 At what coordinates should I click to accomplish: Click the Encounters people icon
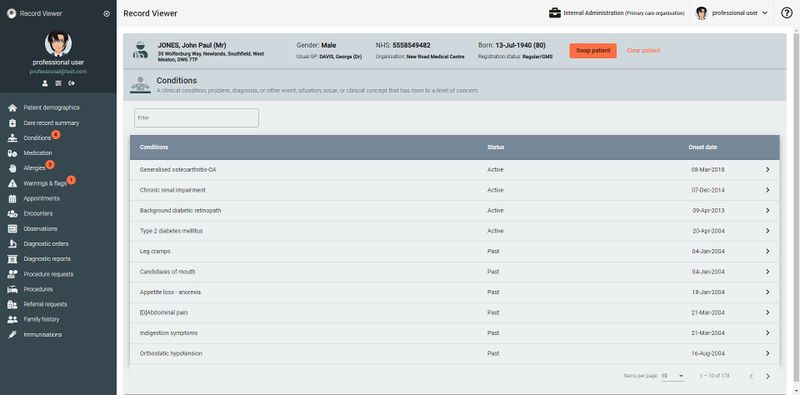pyautogui.click(x=13, y=214)
